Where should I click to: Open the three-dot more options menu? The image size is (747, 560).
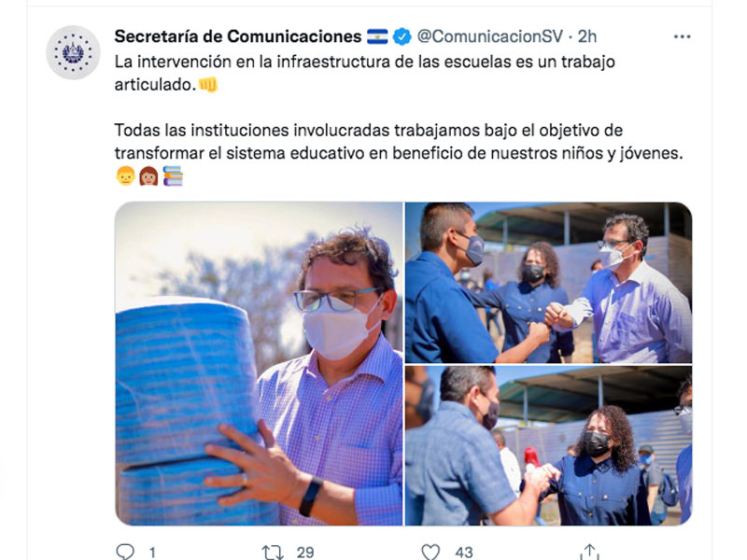coord(683,36)
